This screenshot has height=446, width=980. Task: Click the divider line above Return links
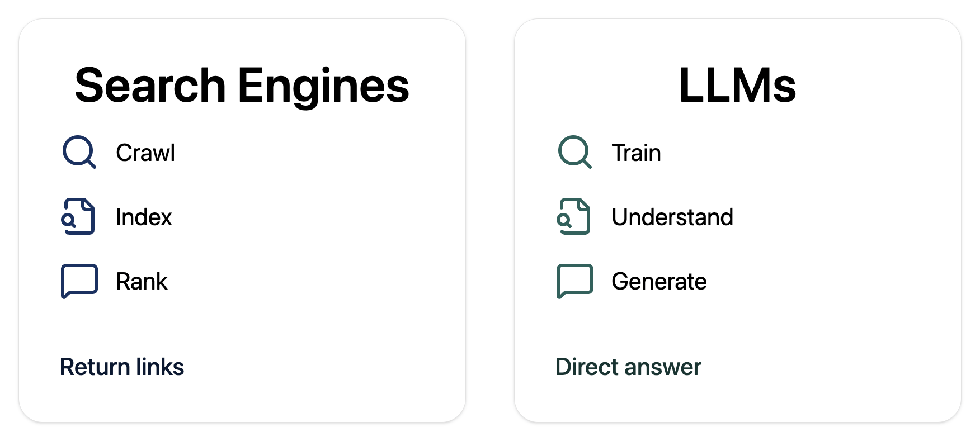click(242, 325)
